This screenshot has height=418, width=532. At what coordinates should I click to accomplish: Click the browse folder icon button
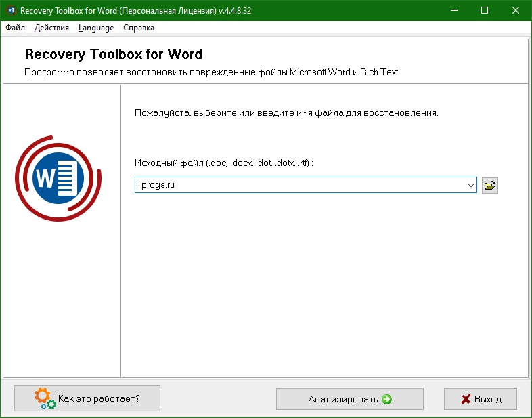click(489, 186)
